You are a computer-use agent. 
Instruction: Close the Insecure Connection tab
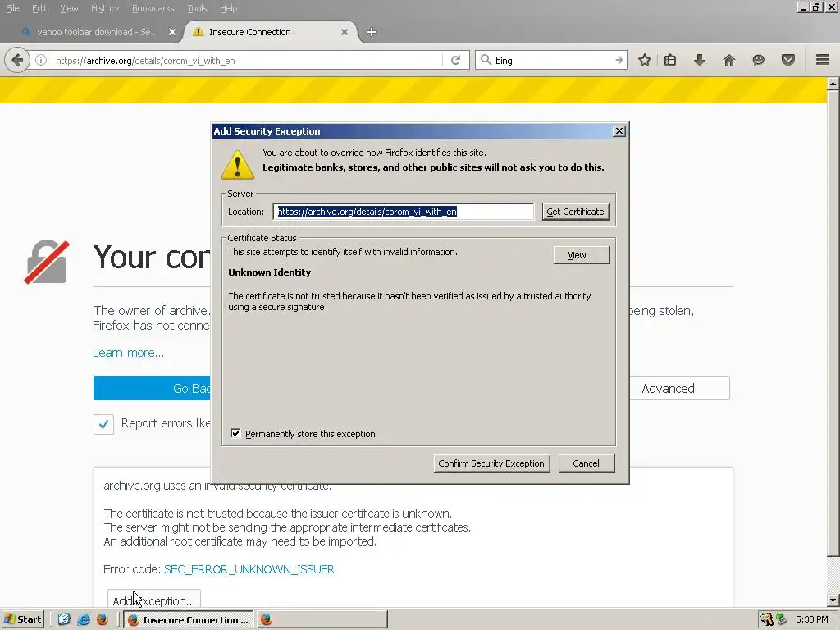coord(345,32)
